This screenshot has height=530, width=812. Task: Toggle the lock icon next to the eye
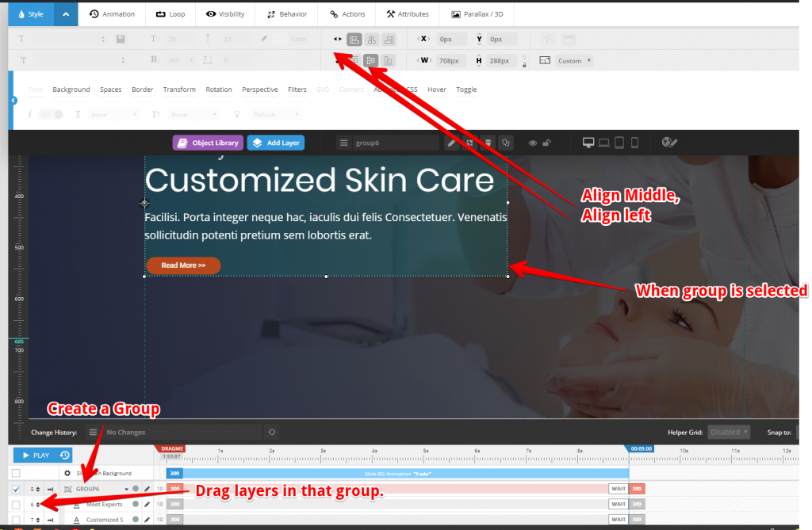545,142
